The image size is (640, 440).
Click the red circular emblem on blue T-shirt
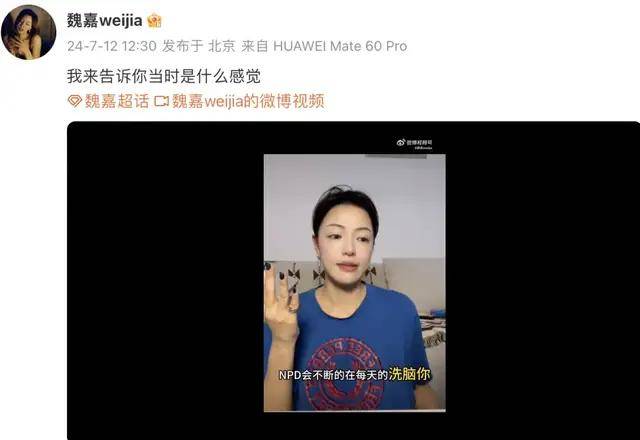tap(343, 373)
